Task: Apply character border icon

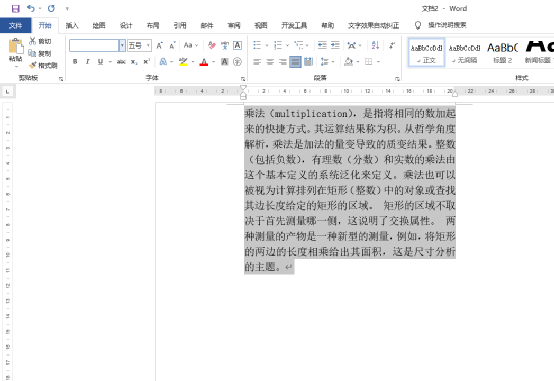Action: point(237,46)
